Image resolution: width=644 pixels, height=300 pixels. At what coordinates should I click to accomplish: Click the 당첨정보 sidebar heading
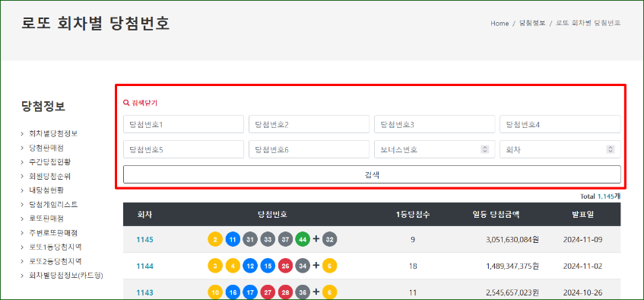tap(43, 106)
